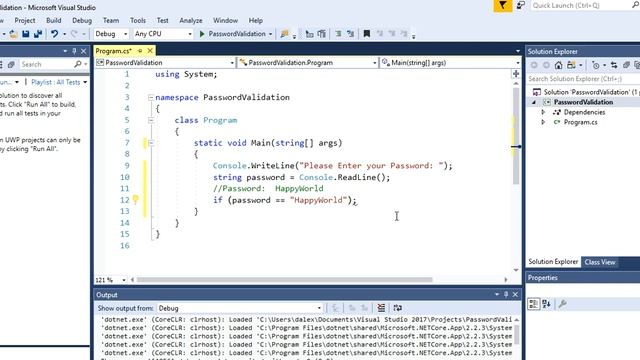Open the 121 % zoom dropdown
The height and width of the screenshot is (360, 640).
111,280
